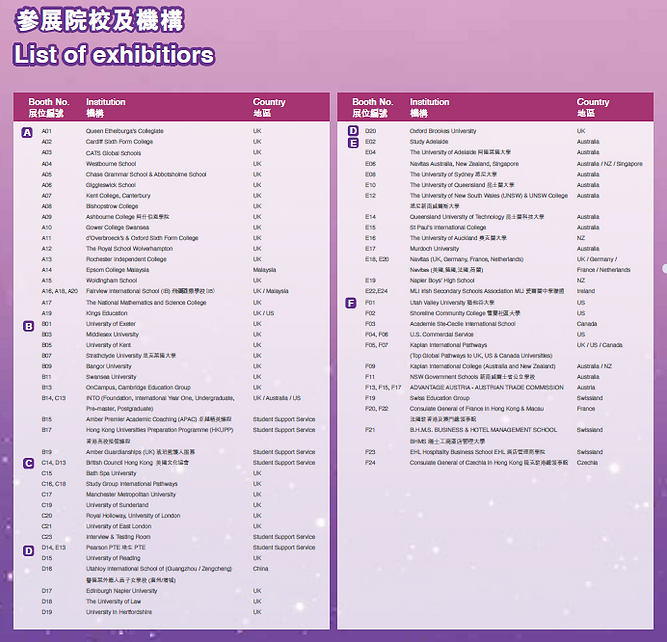Click the section F badge
Screen dimensions: 667x642
351,303
